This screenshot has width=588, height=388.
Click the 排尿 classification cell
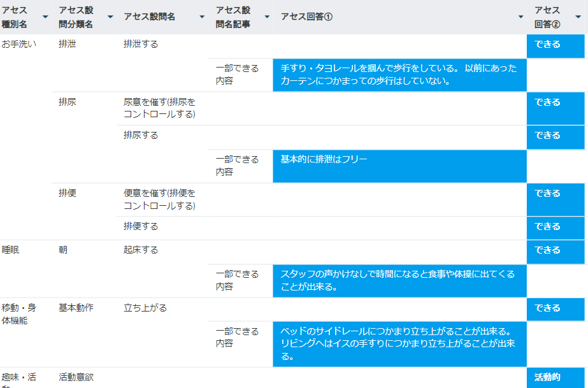click(x=68, y=102)
